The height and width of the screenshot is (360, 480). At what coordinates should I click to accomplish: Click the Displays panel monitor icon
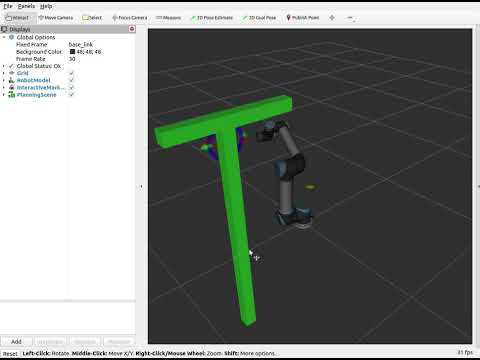point(4,29)
